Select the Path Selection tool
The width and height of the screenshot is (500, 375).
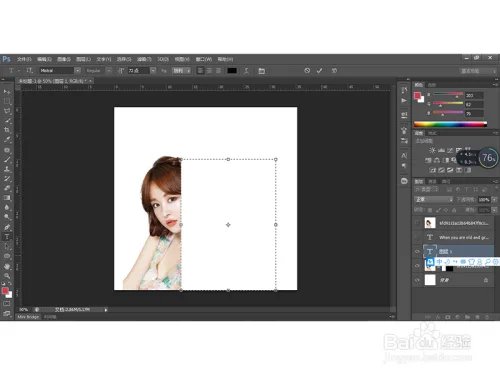pyautogui.click(x=7, y=247)
